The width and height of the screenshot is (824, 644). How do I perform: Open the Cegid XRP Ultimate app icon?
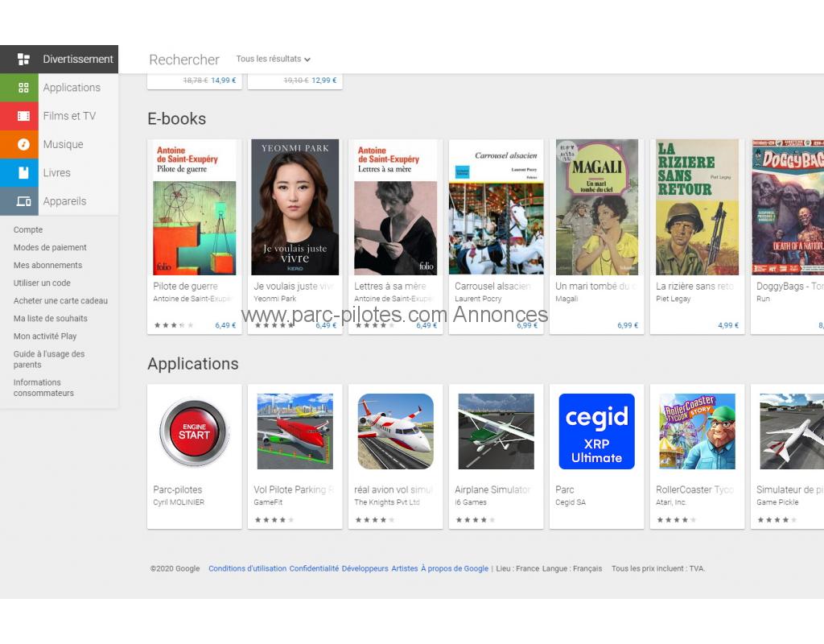[x=596, y=431]
